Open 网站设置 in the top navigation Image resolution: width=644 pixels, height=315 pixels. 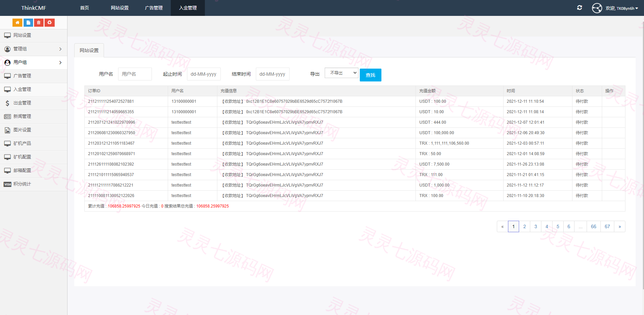click(x=120, y=8)
